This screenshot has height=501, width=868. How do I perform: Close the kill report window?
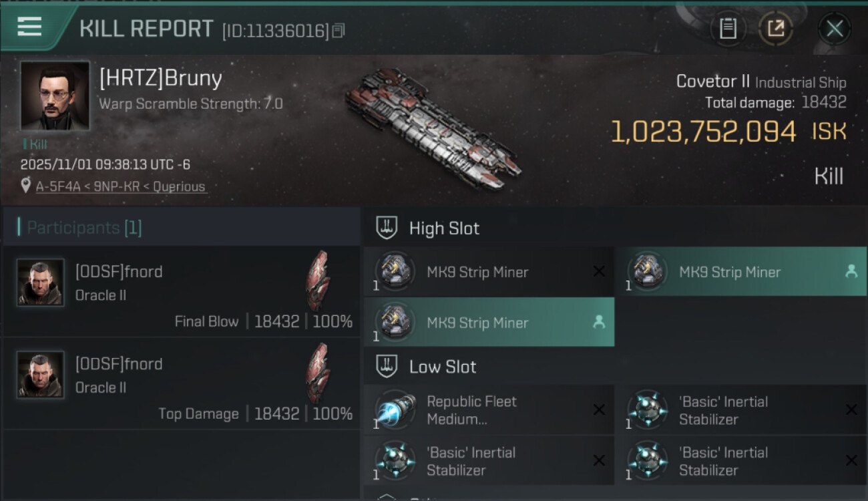pos(834,29)
